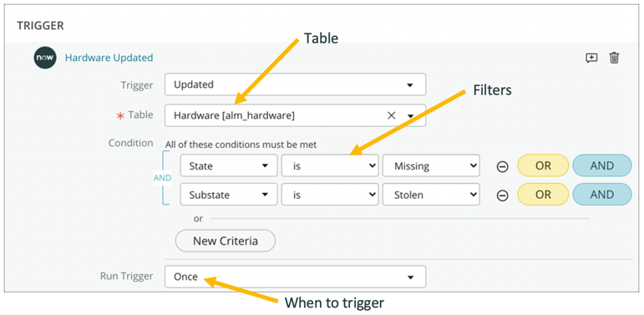Open the Trigger type dropdown showing Updated

[295, 84]
